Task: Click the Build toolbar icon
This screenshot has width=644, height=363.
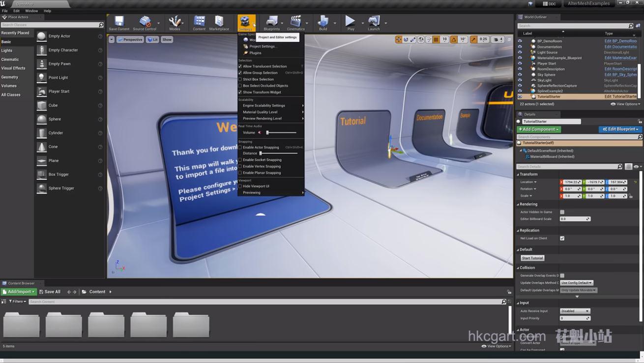Action: (323, 23)
